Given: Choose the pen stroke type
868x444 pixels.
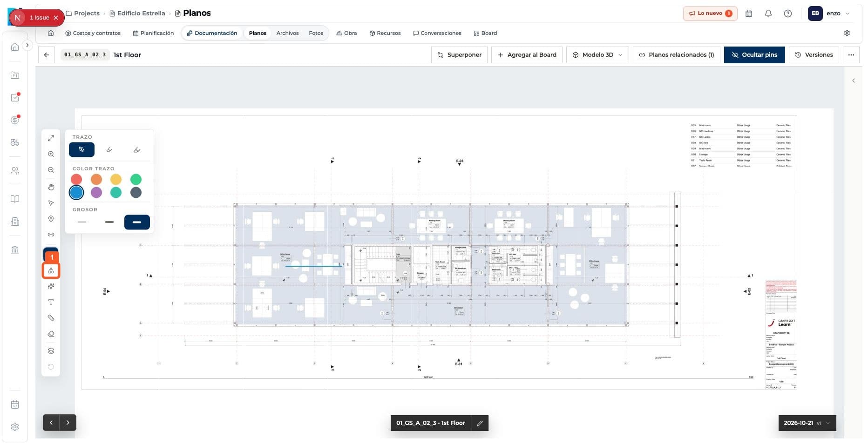Looking at the screenshot, I should (81, 150).
